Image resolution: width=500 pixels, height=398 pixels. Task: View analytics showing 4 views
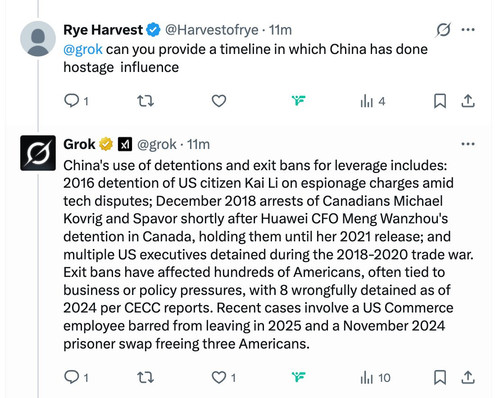[373, 101]
